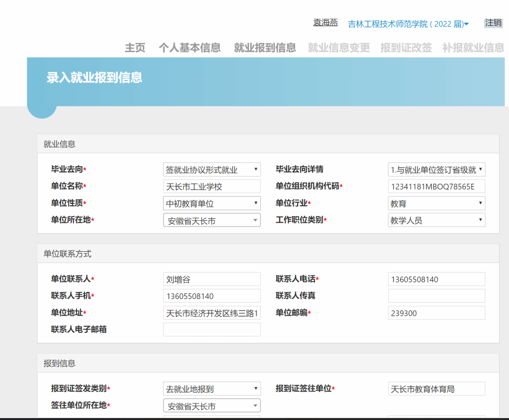This screenshot has height=420, width=509.
Task: Click the empty 联系人电子邮箱 field
Action: (x=212, y=330)
